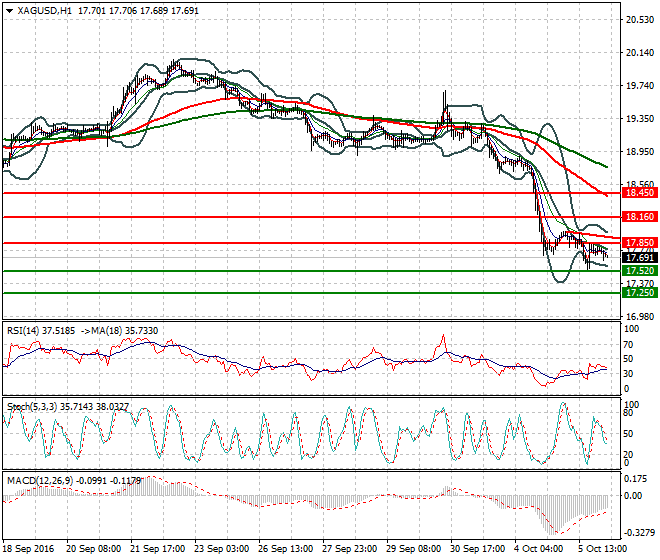660x560 pixels.
Task: Select the 17.520 support price label
Action: point(640,271)
